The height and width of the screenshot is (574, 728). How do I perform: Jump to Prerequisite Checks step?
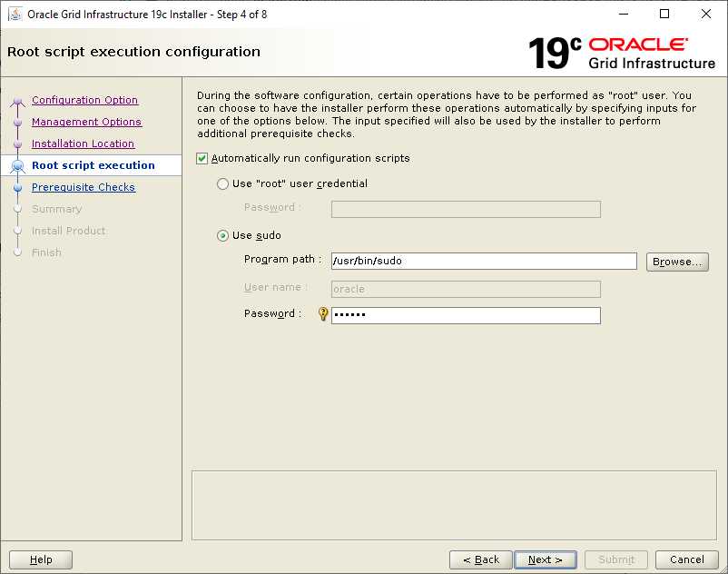pyautogui.click(x=84, y=187)
